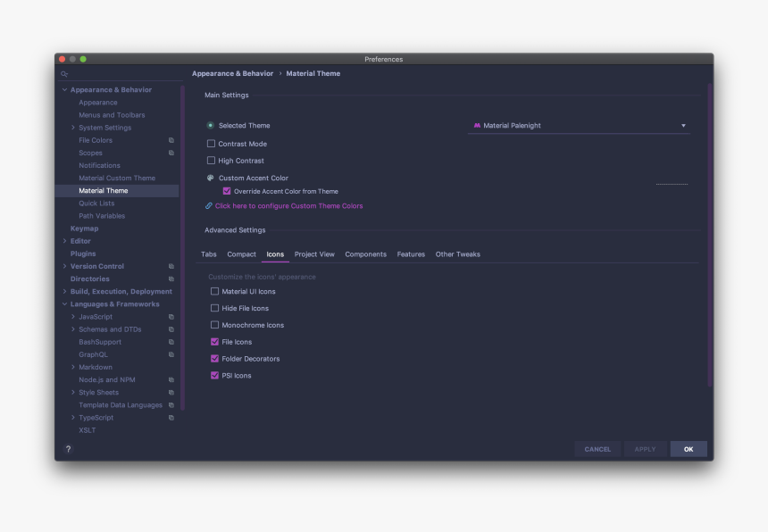The width and height of the screenshot is (768, 532).
Task: Click the custom accent color swatch
Action: [672, 183]
